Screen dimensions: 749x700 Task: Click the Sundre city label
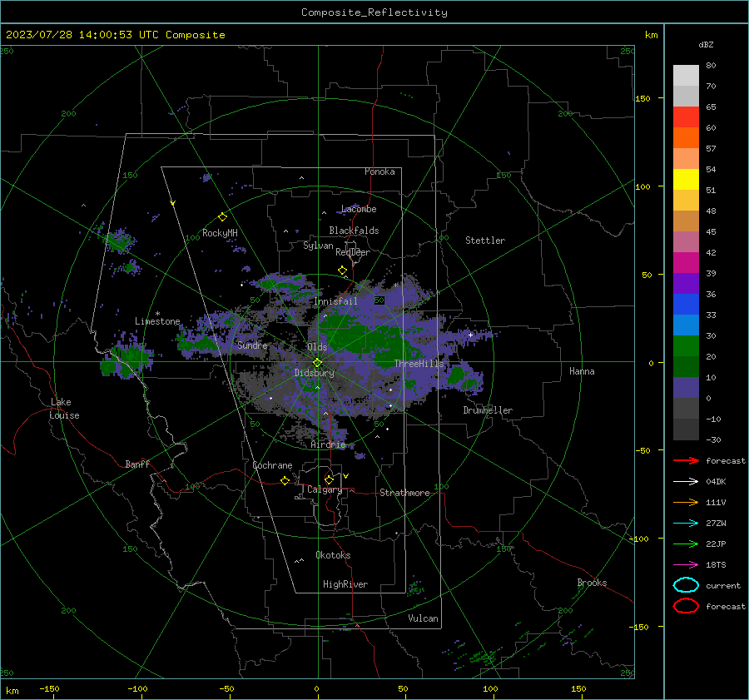252,345
